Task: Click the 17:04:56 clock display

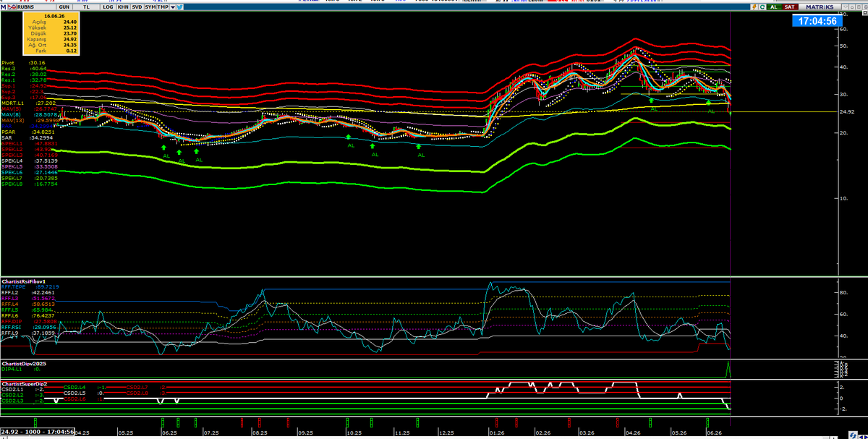Action: coord(818,21)
